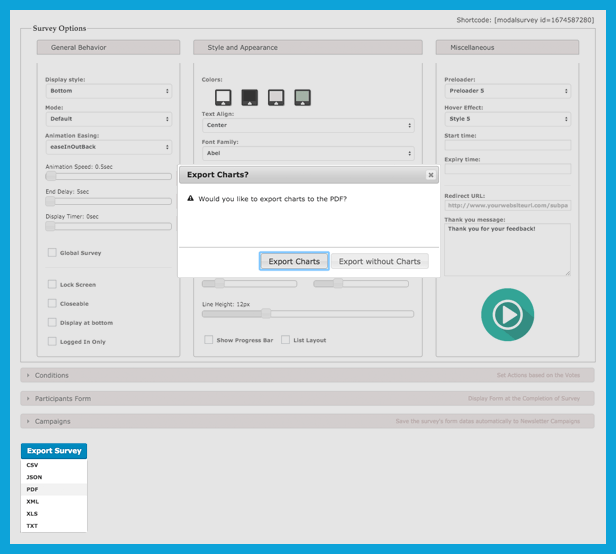Toggle the Lock Screen checkbox
616x554 pixels.
[x=52, y=284]
